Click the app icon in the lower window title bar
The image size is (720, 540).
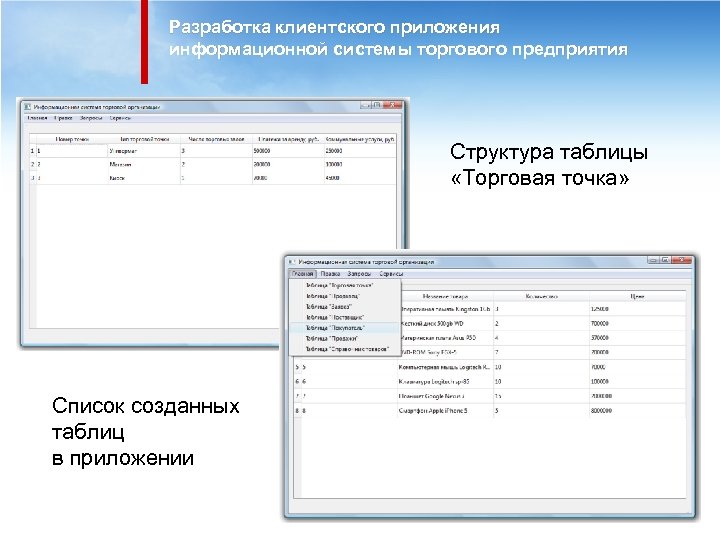pos(292,262)
